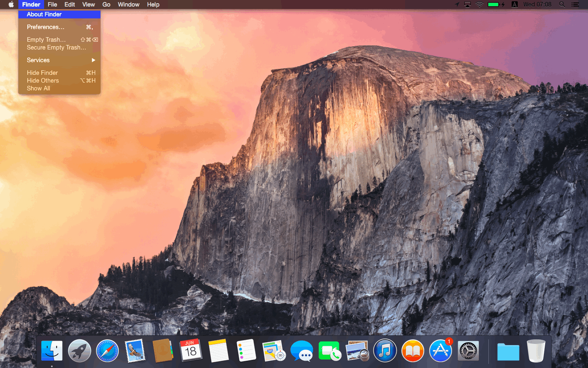The width and height of the screenshot is (588, 368).
Task: Click the Wi-Fi status icon
Action: 480,4
